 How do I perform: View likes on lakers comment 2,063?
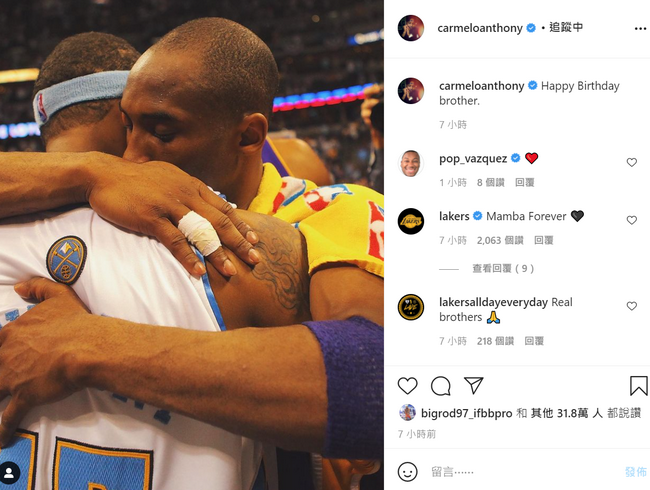pos(500,240)
